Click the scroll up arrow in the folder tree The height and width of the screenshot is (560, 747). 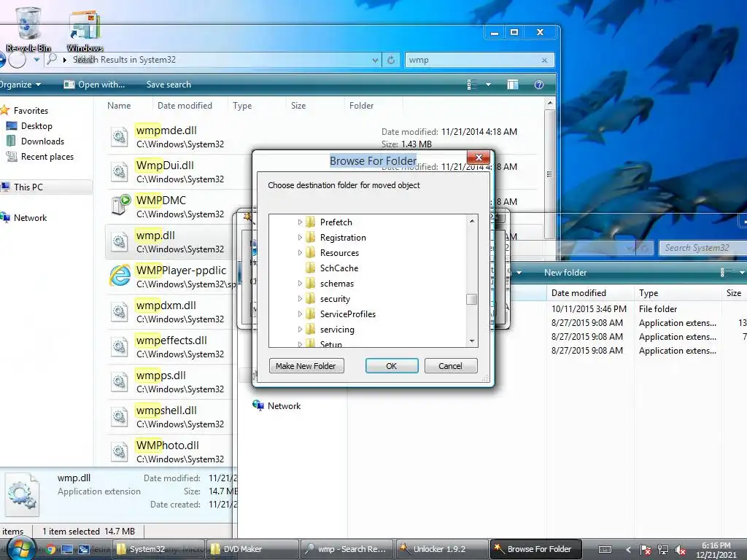point(472,221)
